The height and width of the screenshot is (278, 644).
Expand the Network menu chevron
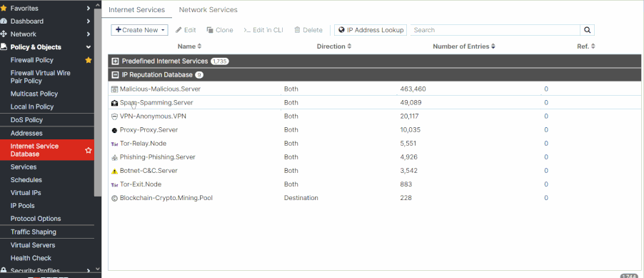click(89, 34)
